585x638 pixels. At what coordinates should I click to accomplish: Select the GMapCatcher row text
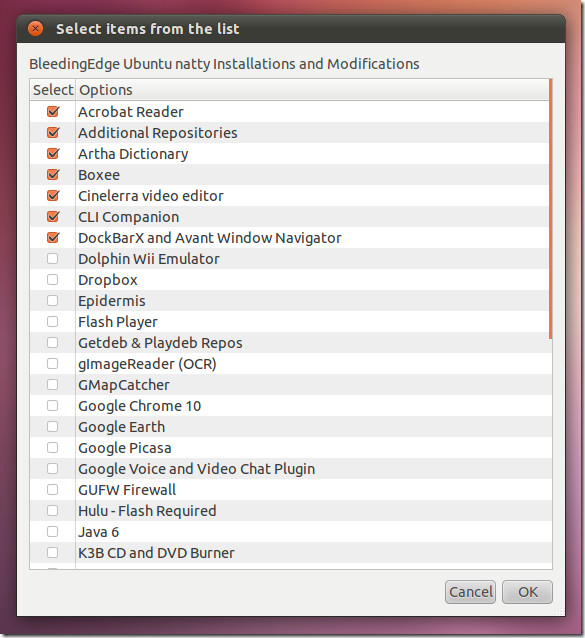pyautogui.click(x=124, y=385)
